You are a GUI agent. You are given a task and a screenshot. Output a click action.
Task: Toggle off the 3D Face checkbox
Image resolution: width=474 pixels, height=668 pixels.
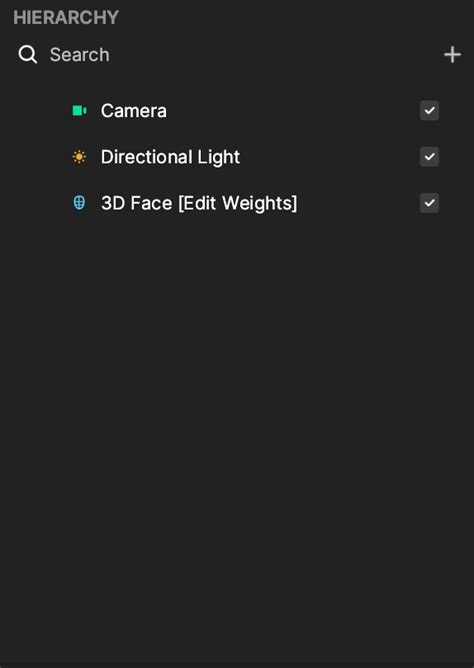[x=429, y=203]
